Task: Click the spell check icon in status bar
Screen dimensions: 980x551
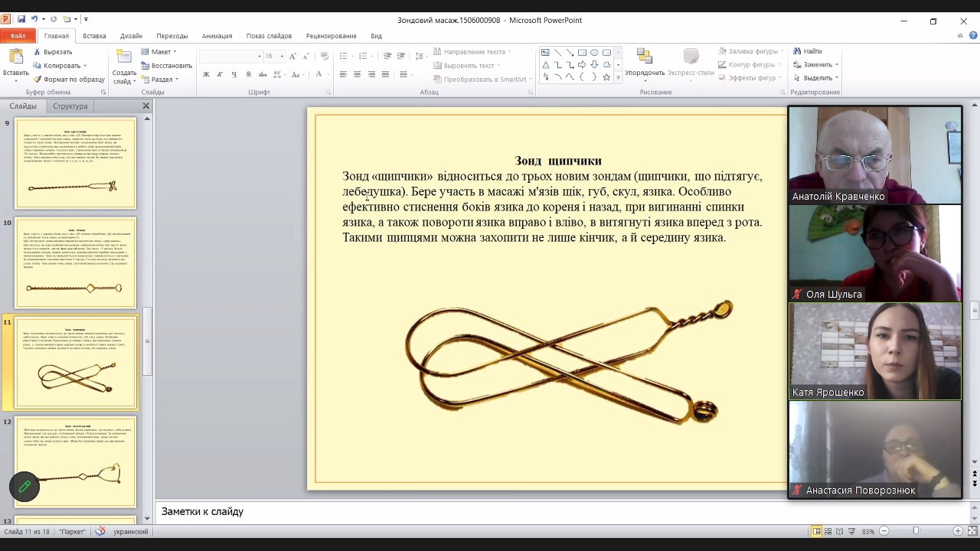Action: tap(100, 531)
